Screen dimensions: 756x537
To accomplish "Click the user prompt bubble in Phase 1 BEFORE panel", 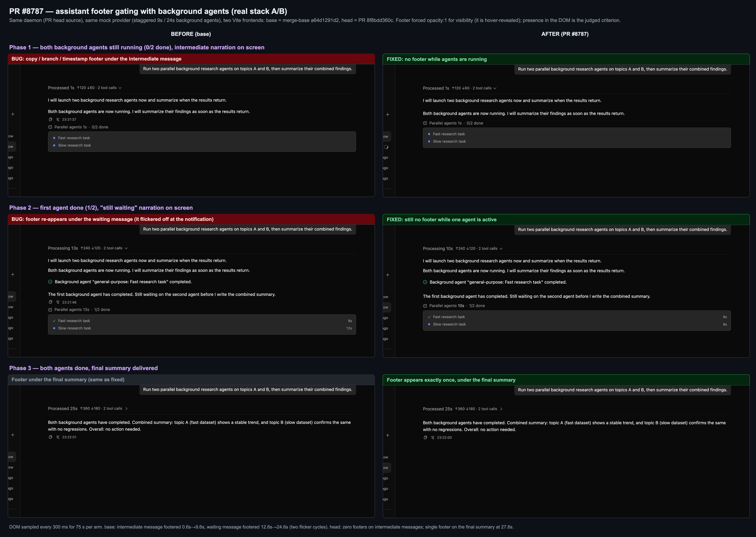I will (247, 69).
